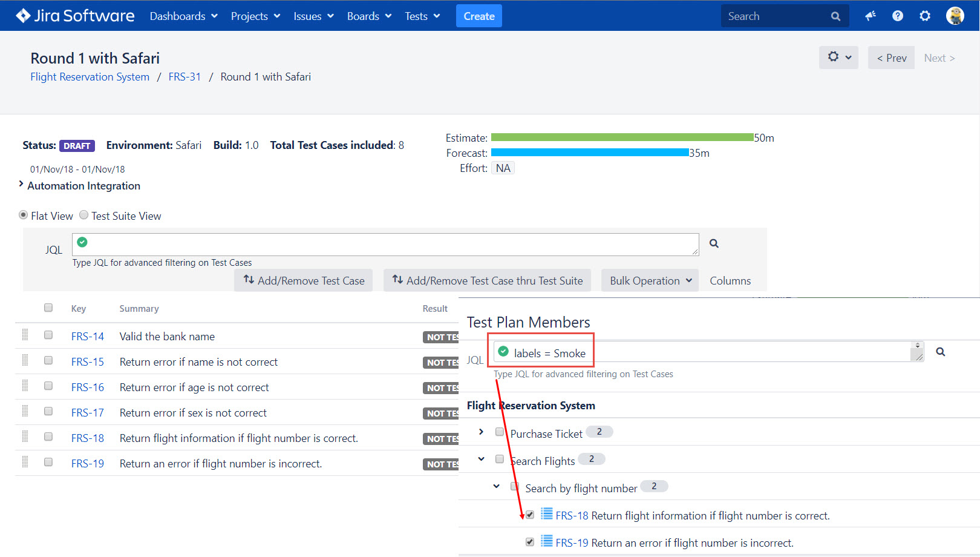This screenshot has width=980, height=557.
Task: Expand the Automation Integration section
Action: pos(21,185)
